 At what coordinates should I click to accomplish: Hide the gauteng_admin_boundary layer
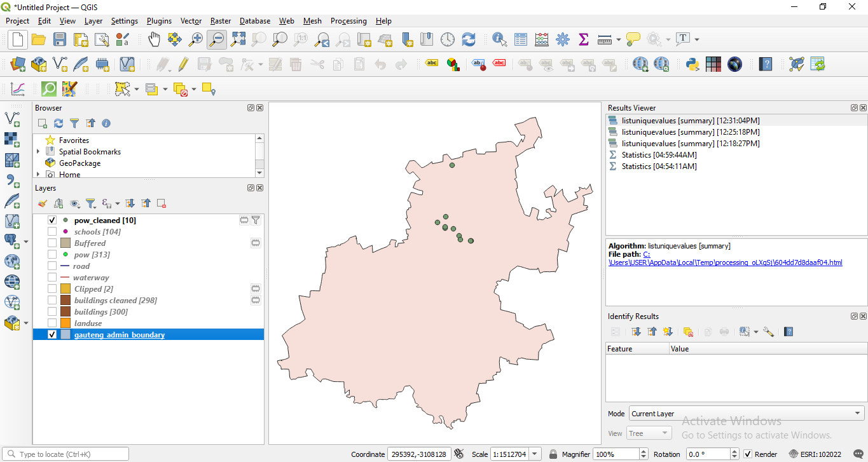[x=52, y=335]
